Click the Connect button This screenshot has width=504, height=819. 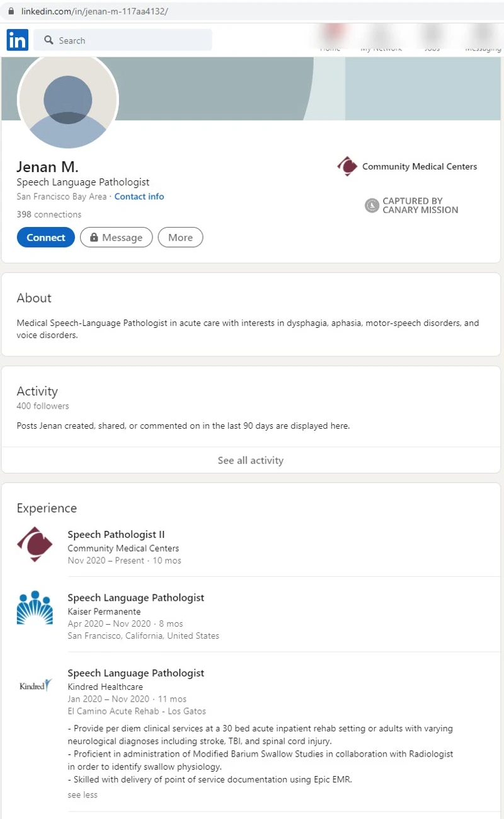(46, 238)
